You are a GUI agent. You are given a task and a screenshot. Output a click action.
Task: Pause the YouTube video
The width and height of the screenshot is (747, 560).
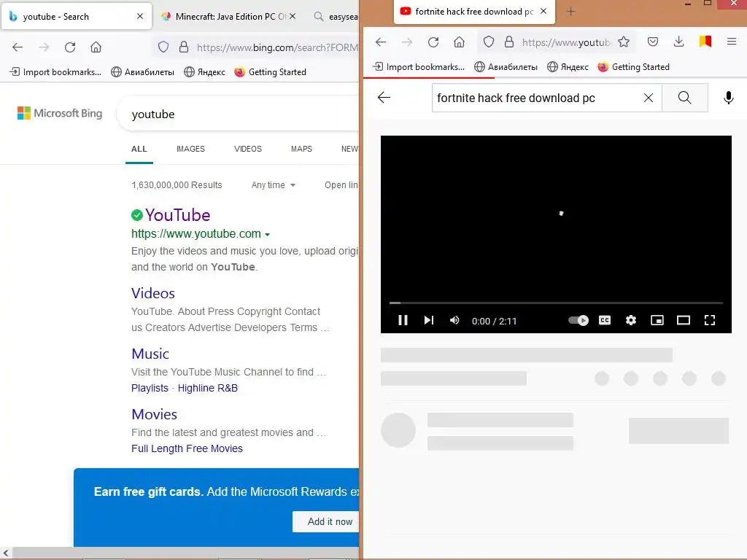pos(403,321)
